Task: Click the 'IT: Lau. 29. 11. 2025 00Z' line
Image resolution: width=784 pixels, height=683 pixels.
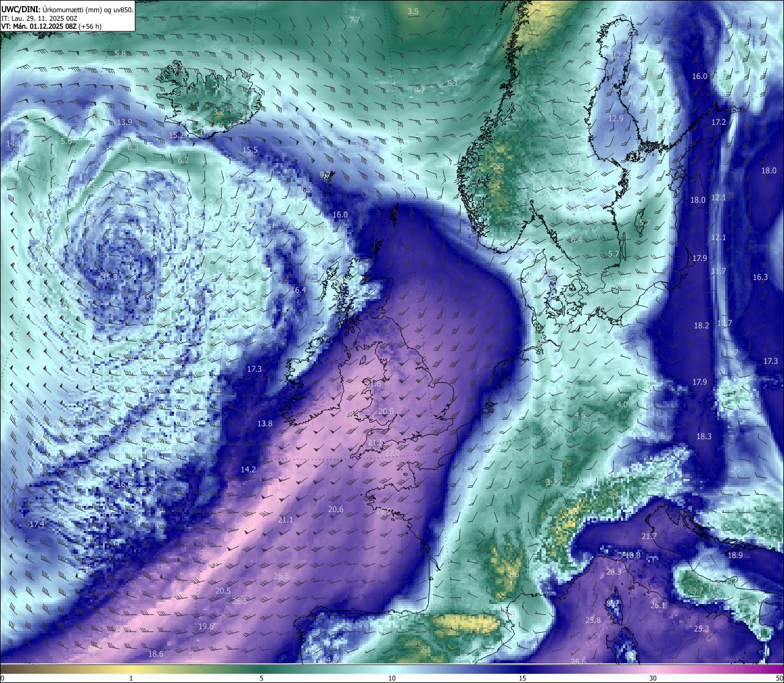Action: coord(39,18)
